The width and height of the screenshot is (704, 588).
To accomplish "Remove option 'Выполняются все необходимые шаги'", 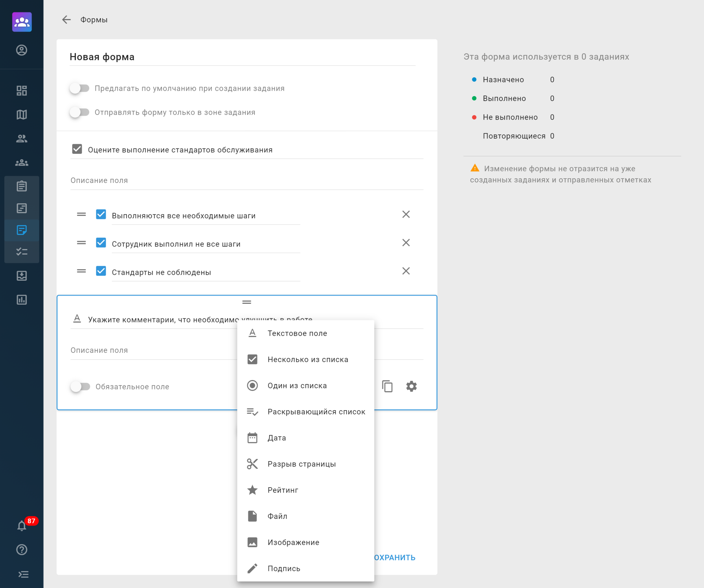I will (406, 214).
